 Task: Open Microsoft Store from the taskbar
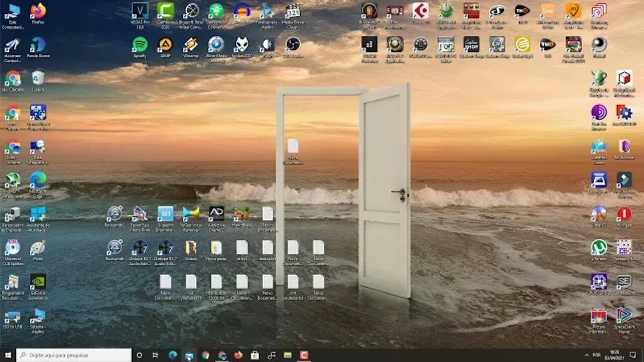[x=255, y=355]
